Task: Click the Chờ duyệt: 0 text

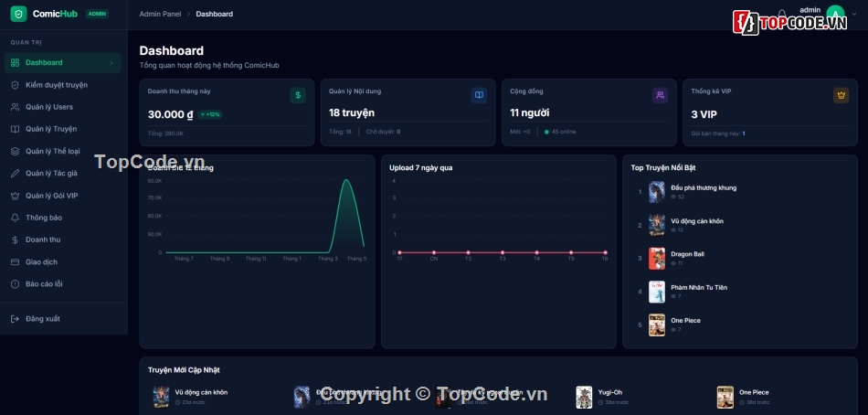Action: (383, 132)
